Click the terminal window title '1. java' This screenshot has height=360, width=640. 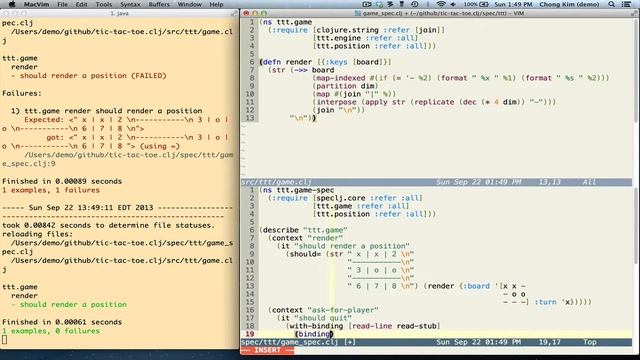pyautogui.click(x=119, y=13)
